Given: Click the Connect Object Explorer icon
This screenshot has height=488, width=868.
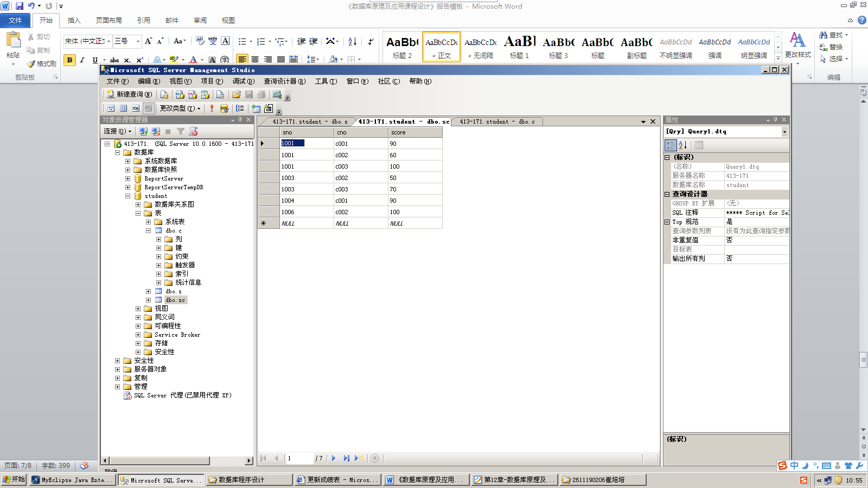Looking at the screenshot, I should [x=143, y=131].
